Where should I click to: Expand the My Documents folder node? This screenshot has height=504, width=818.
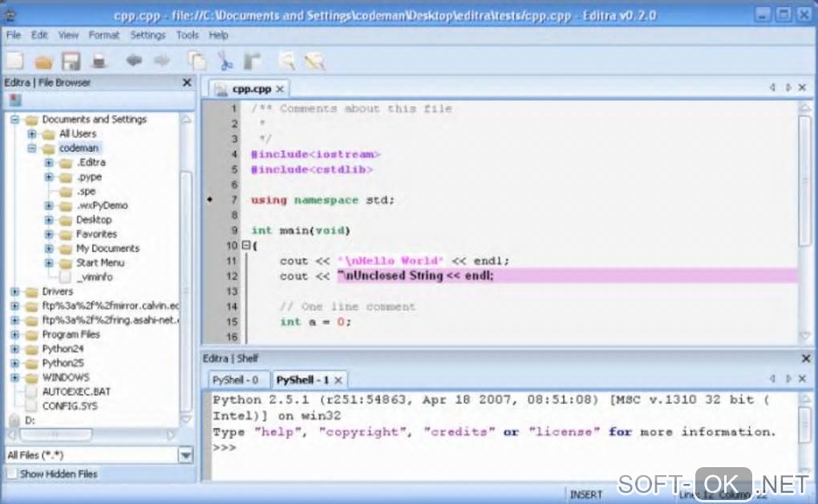[x=49, y=248]
